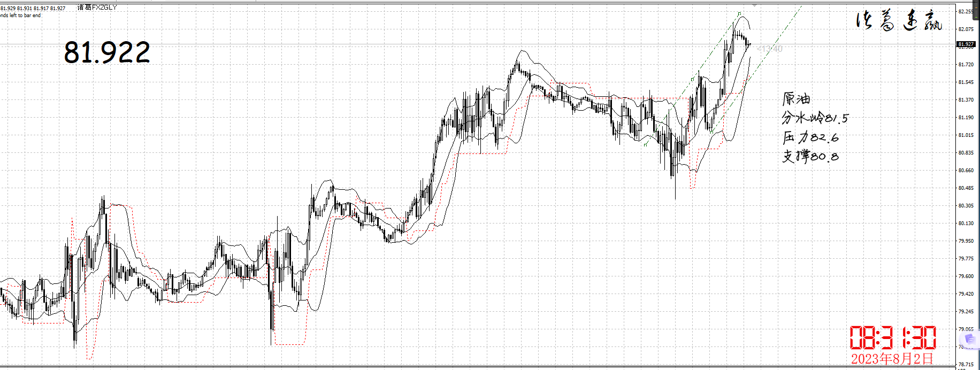This screenshot has width=980, height=370.
Task: Click the gray <13:40 countdown label
Action: 770,49
